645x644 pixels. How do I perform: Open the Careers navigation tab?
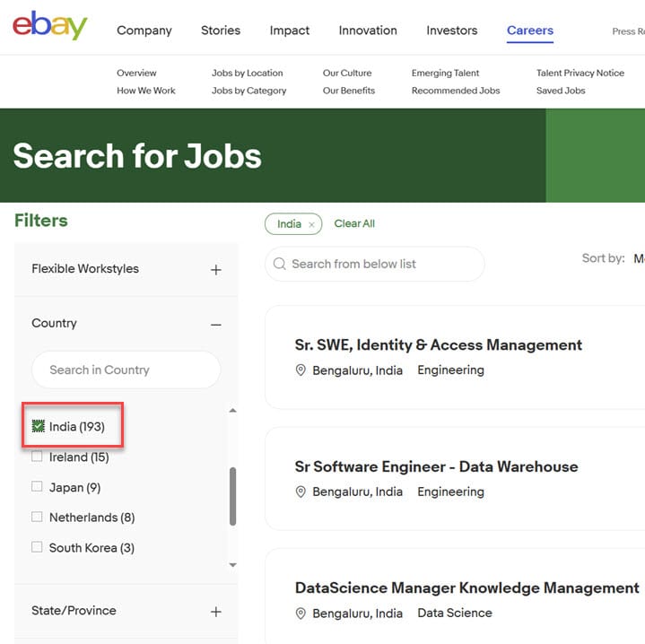coord(529,30)
